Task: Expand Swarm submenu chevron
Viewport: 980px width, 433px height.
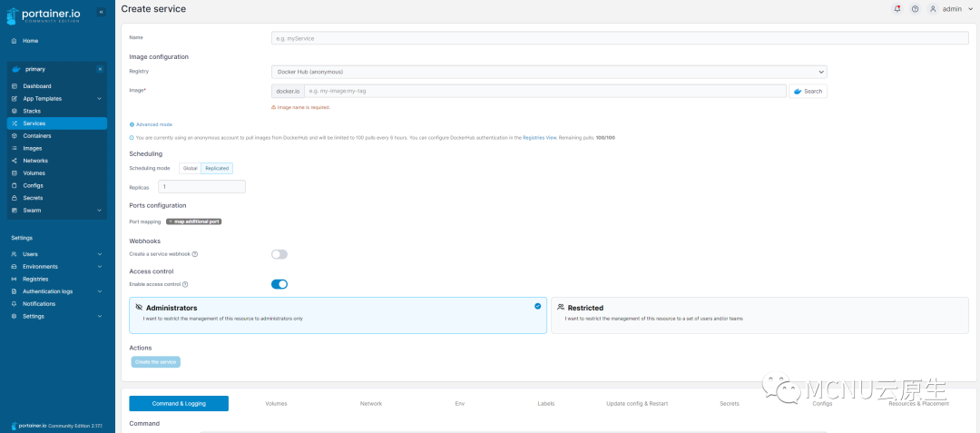Action: [x=100, y=211]
